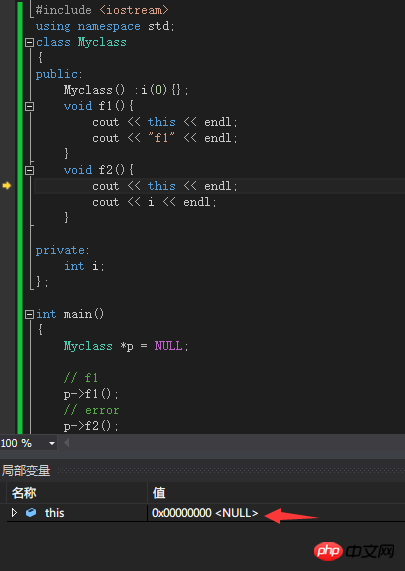Expand the this variable in locals
Screen dimensions: 405x571
[x=14, y=513]
